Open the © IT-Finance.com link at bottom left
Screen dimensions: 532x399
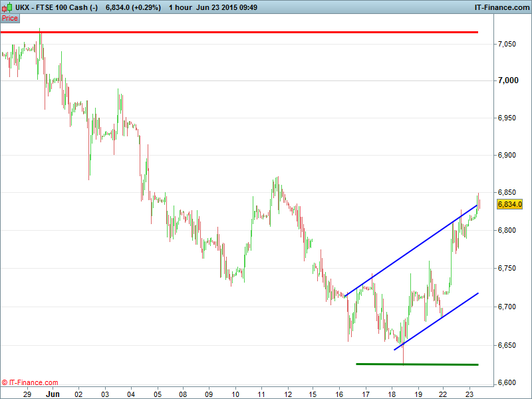pos(30,382)
